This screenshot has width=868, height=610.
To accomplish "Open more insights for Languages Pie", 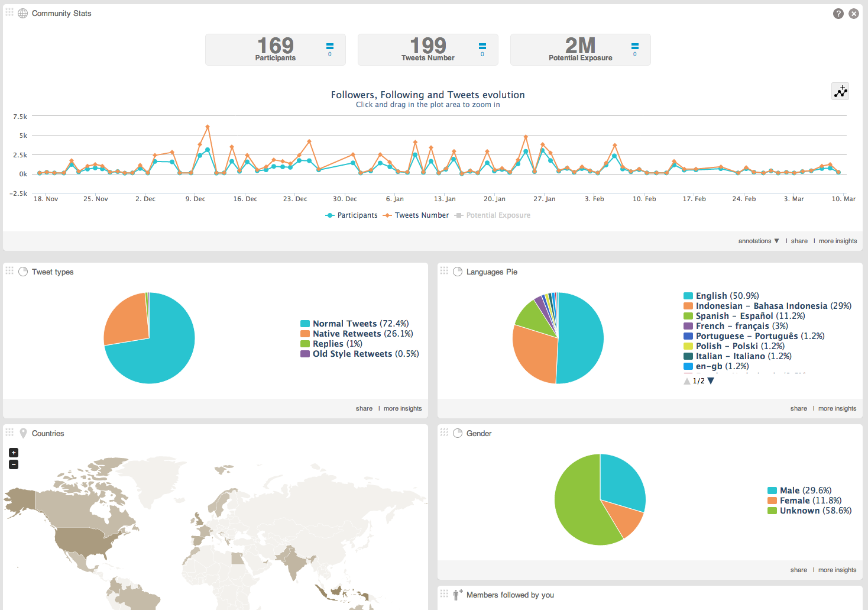I will pyautogui.click(x=837, y=408).
